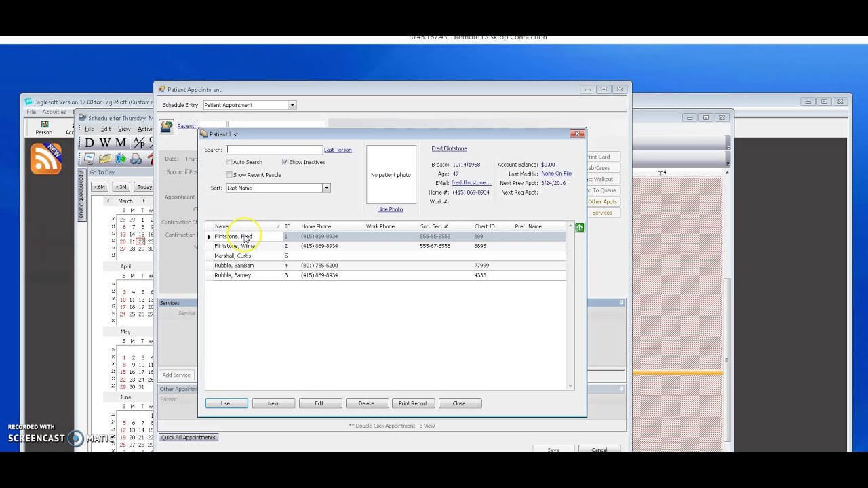
Task: Click into the patient Search field
Action: tap(274, 150)
